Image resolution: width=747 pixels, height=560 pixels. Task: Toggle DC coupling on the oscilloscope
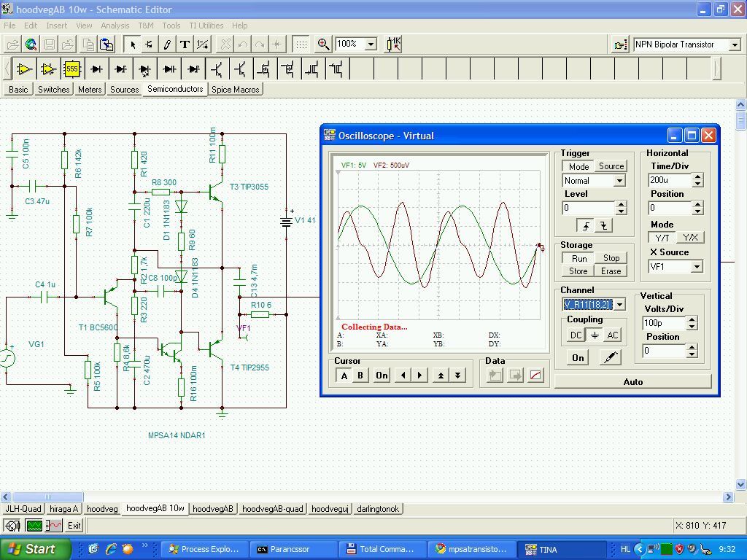[576, 335]
